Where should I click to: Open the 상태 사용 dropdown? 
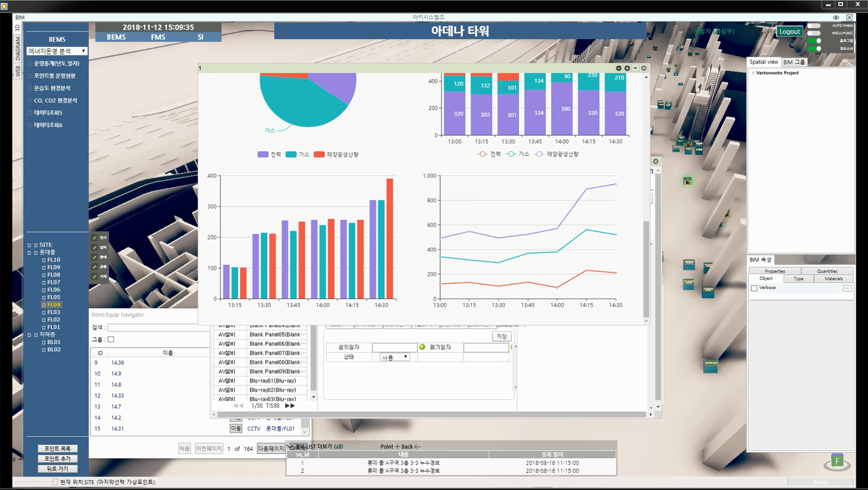(x=395, y=357)
